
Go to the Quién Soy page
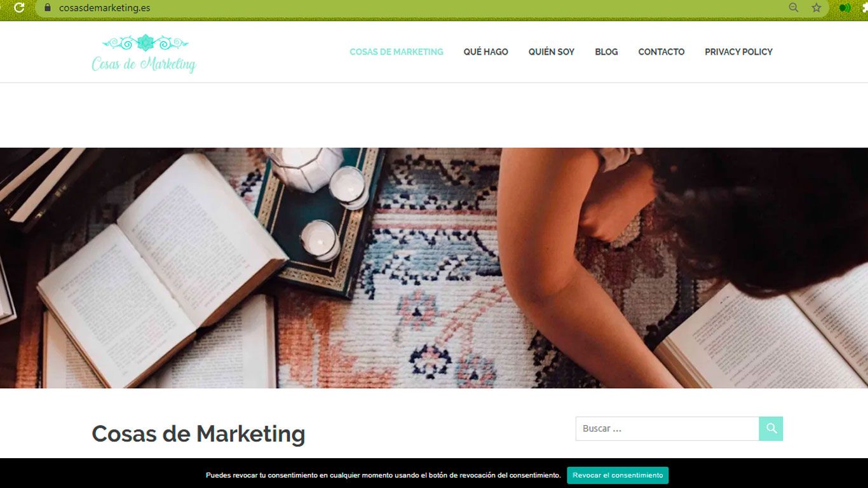(551, 52)
